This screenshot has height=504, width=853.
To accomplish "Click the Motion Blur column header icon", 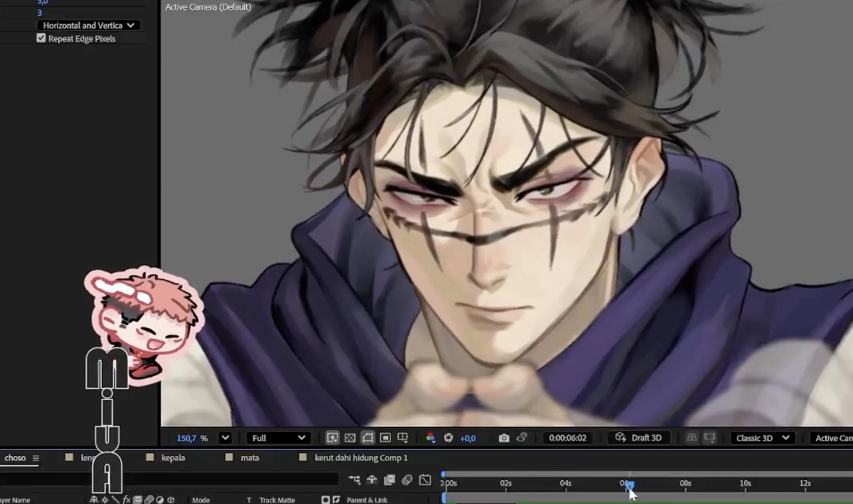I will [x=149, y=500].
